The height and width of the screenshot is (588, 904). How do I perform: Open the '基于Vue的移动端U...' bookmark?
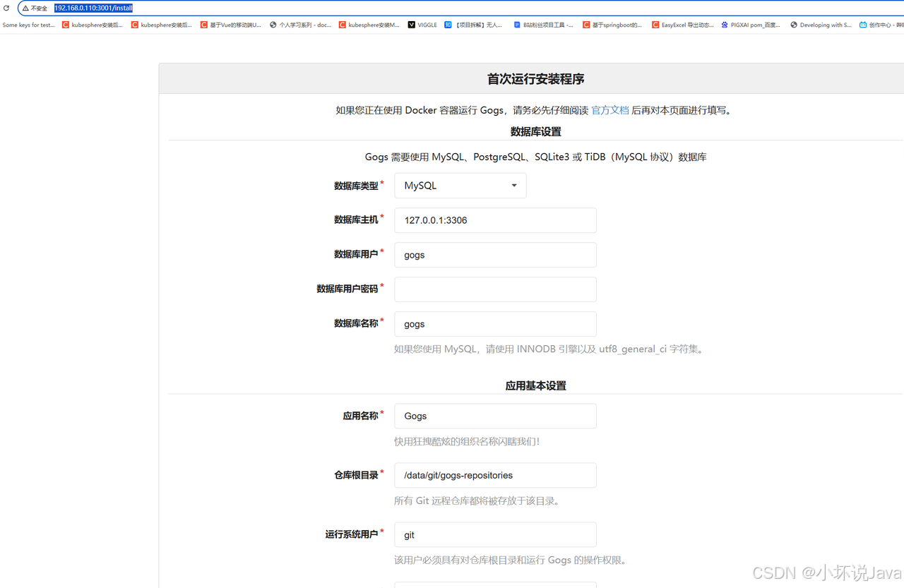[231, 25]
